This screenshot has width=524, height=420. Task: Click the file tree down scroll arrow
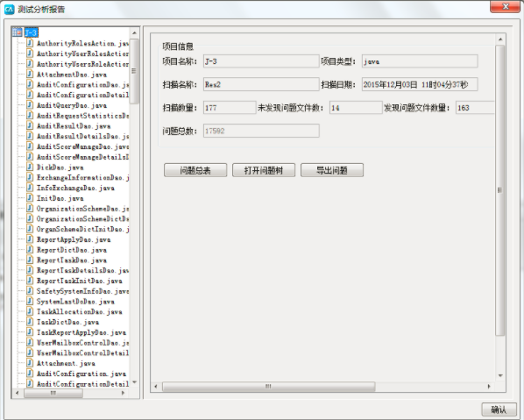point(134,382)
